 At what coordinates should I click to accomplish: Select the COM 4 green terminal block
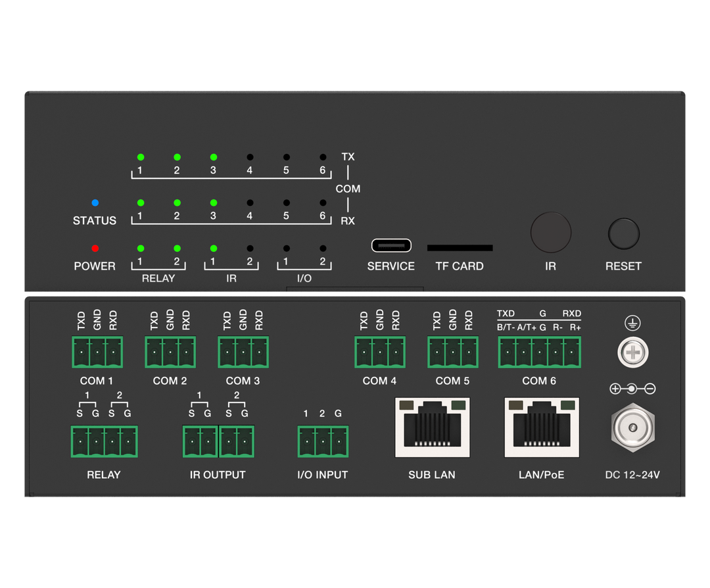380,352
